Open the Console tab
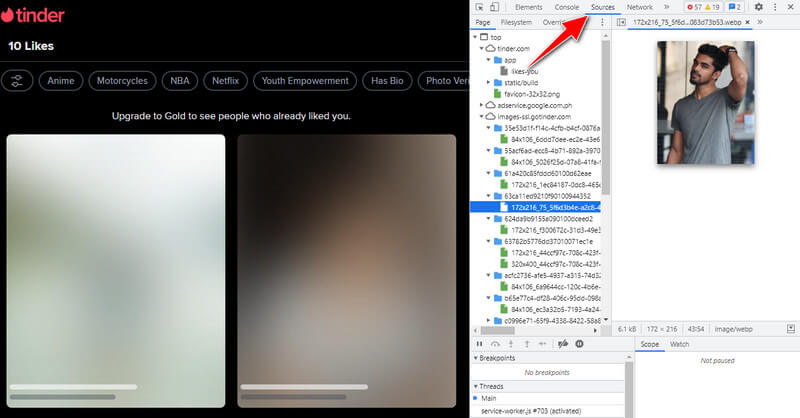800x418 pixels. click(567, 7)
